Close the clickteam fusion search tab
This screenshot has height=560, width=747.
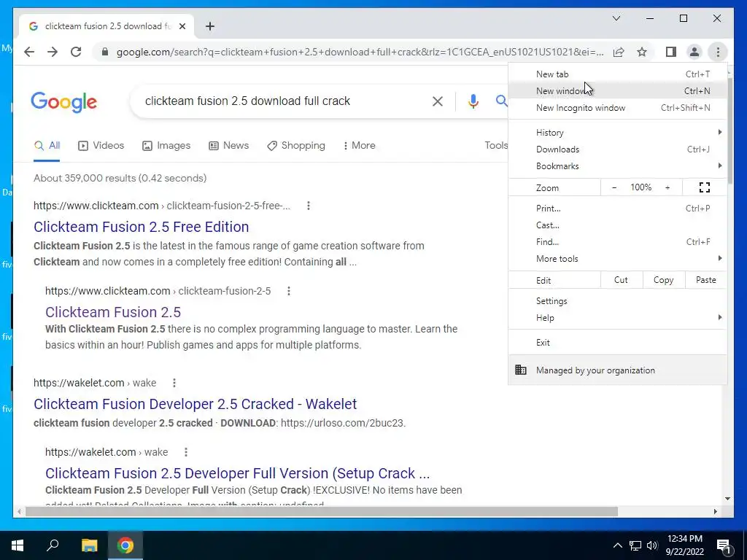pos(182,26)
